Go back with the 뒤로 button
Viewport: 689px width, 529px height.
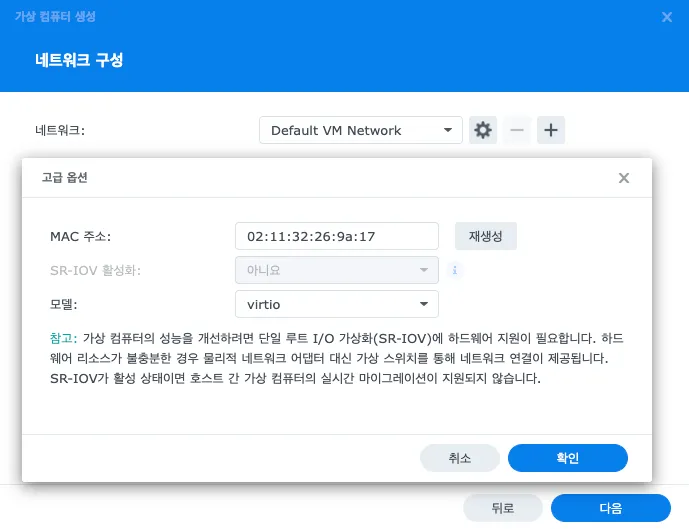tap(503, 508)
